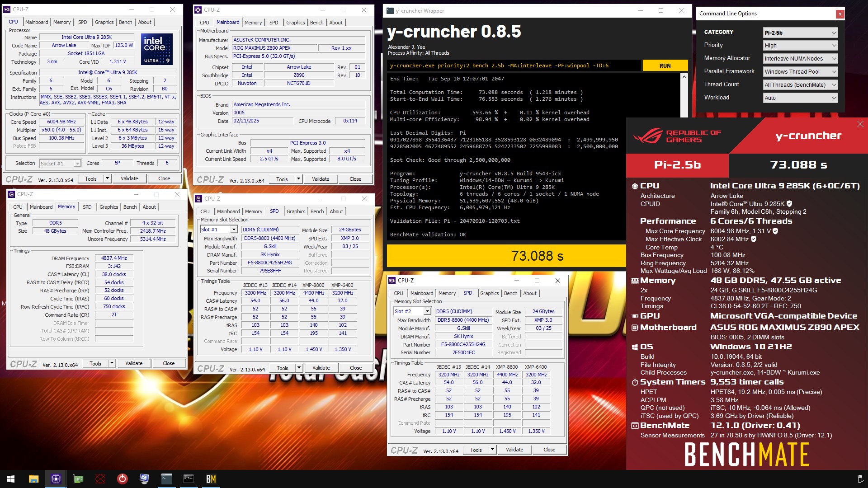Open the purple CPU-Z taskbar icon
The width and height of the screenshot is (868, 488).
56,479
